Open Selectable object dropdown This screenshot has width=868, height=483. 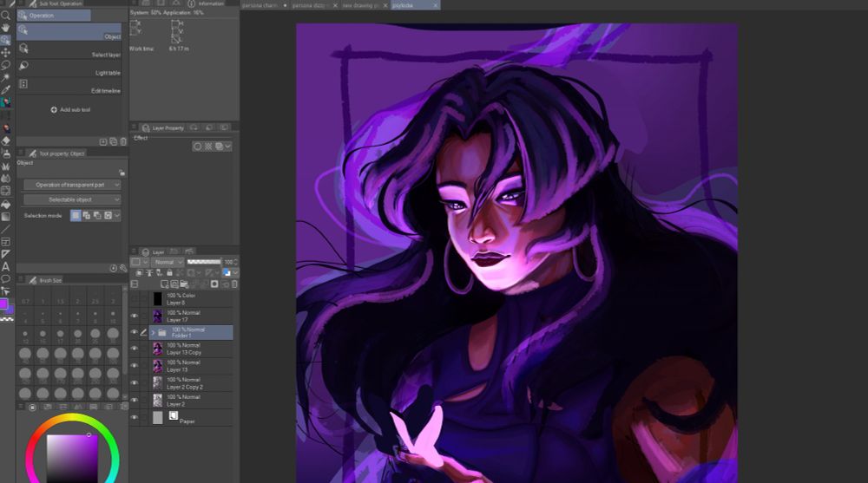pos(72,199)
